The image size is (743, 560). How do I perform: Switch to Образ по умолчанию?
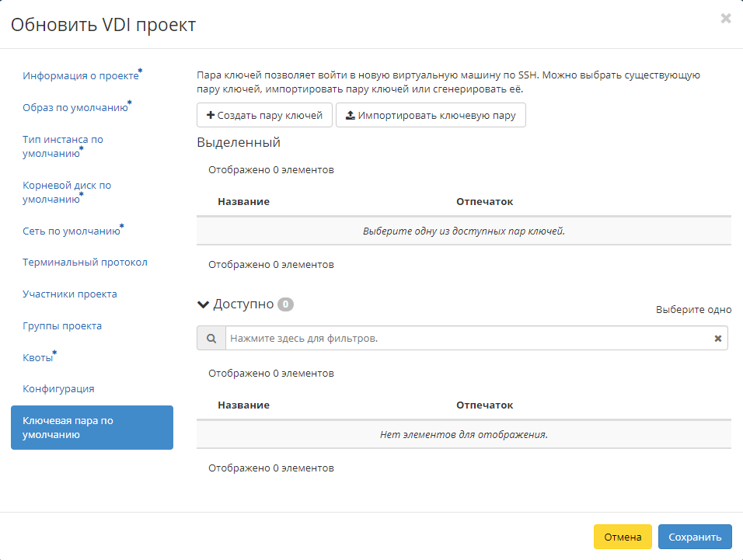[75, 107]
